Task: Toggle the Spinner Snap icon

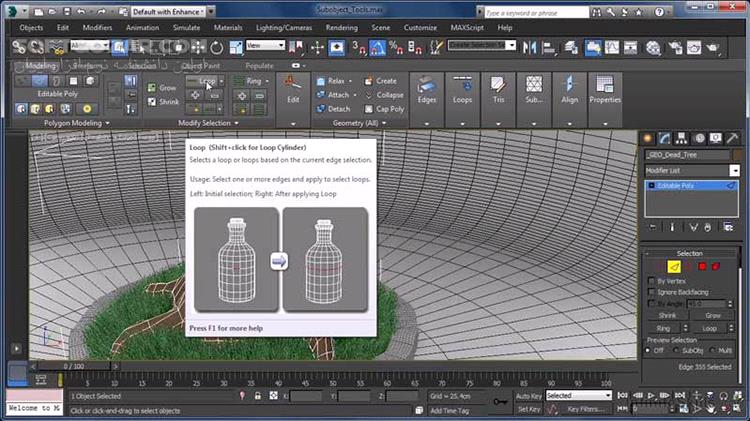Action: pos(415,47)
